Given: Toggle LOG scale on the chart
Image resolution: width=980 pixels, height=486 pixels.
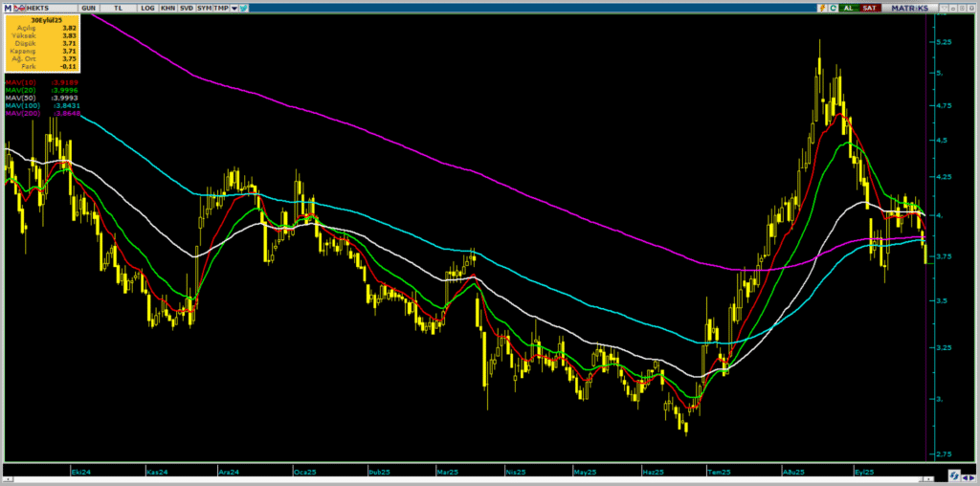Looking at the screenshot, I should click(x=146, y=7).
